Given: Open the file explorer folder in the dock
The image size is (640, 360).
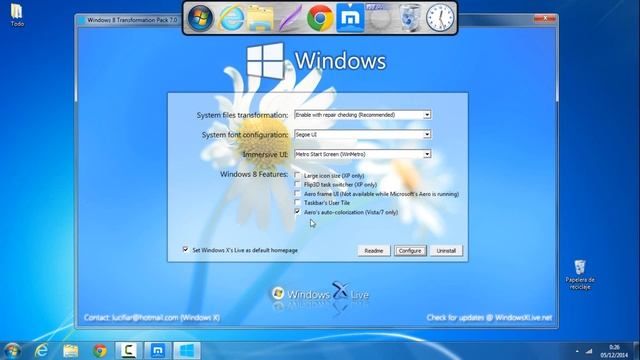Looking at the screenshot, I should coord(260,19).
